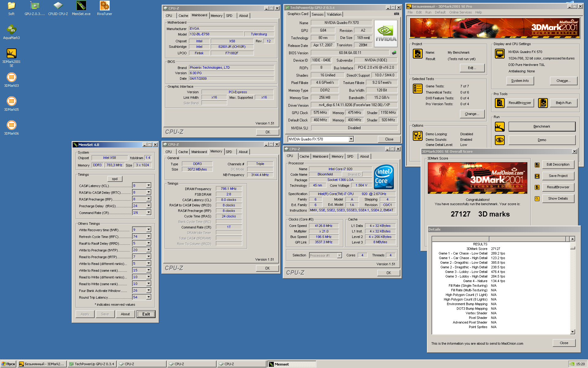
Task: Select the 3DMark03 desktop icon
Action: coord(11,77)
